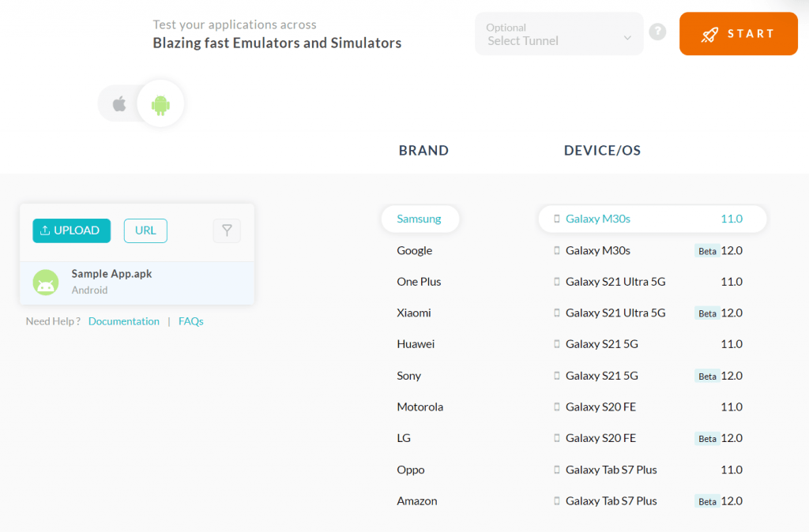Viewport: 809px width, 532px height.
Task: Select the Google brand
Action: click(414, 250)
